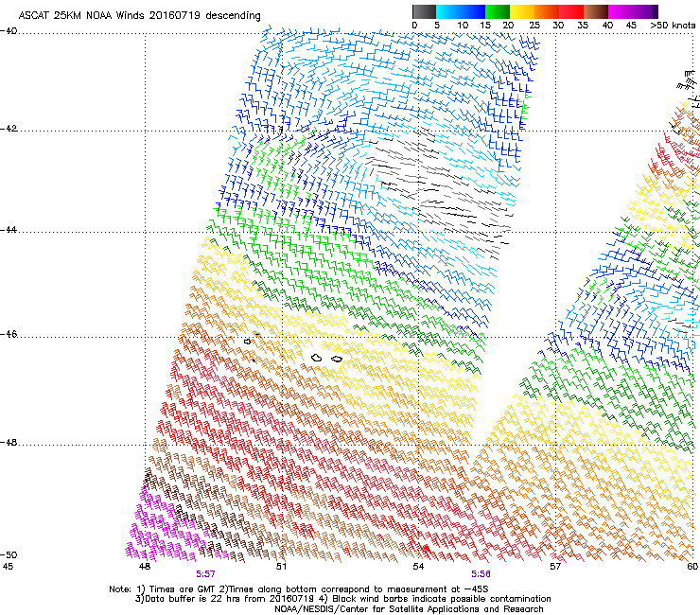700x615 pixels.
Task: Click the '48' longitude axis label
Action: point(144,567)
